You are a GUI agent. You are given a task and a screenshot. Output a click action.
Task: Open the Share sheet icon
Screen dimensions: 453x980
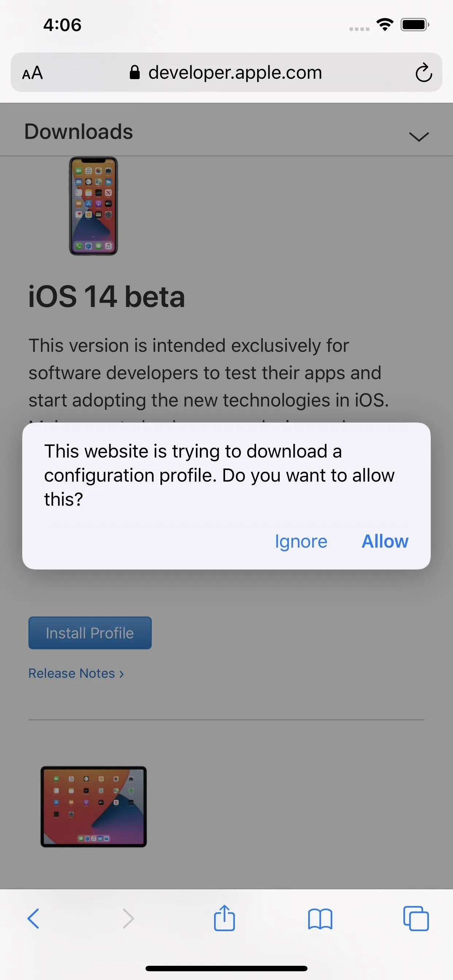(x=224, y=918)
